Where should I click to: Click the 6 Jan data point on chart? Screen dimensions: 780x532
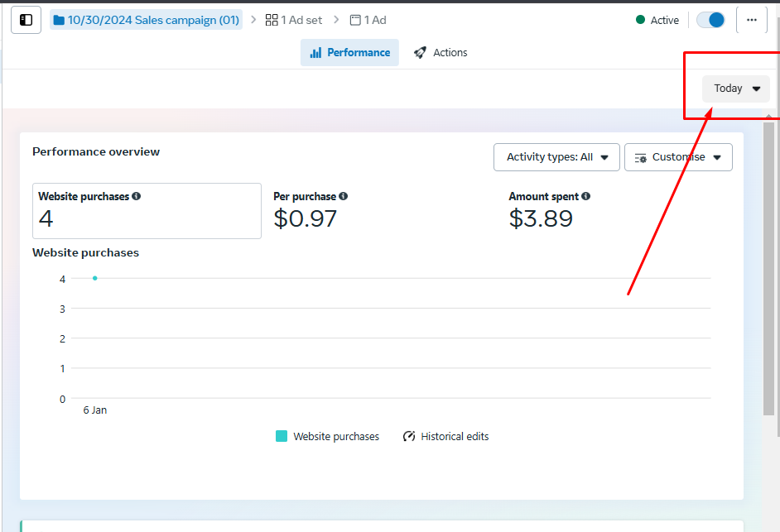click(x=95, y=278)
